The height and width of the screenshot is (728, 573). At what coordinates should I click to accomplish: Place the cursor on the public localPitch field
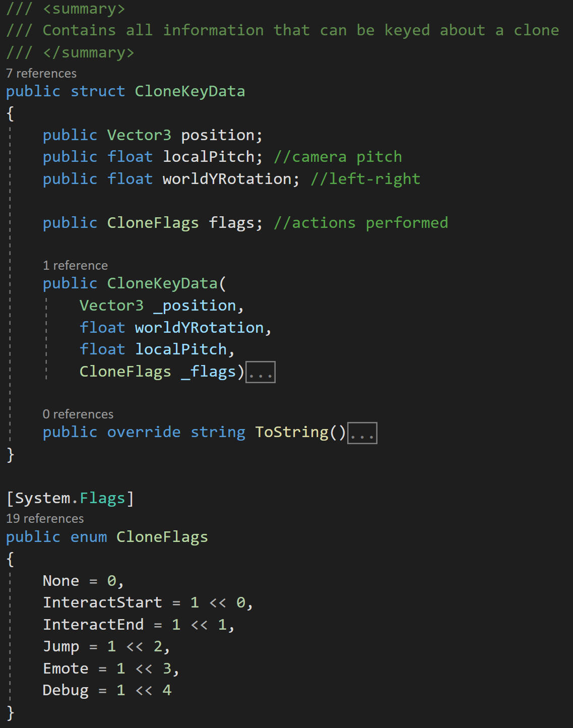208,157
